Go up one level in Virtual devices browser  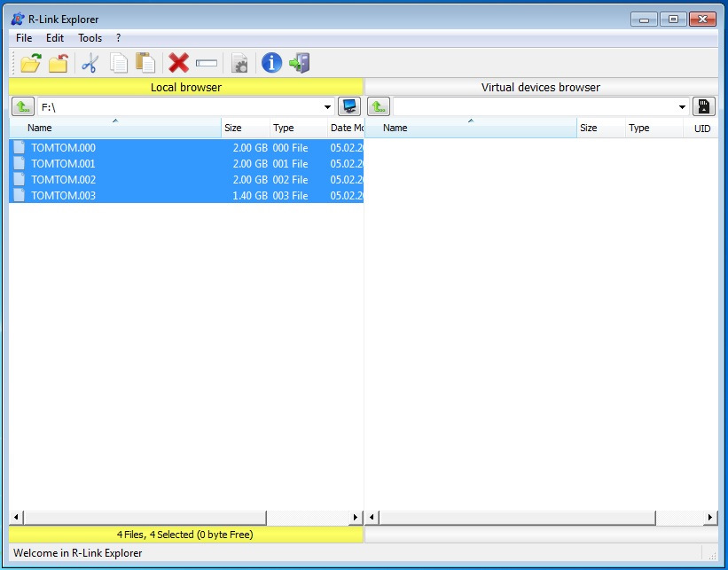click(379, 106)
